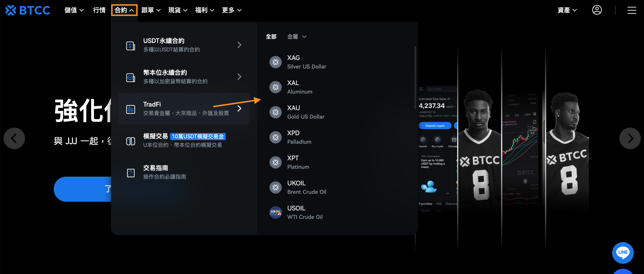Viewport: 644px width, 274px height.
Task: Open 模擬交易 demo trading entry
Action: (x=184, y=141)
